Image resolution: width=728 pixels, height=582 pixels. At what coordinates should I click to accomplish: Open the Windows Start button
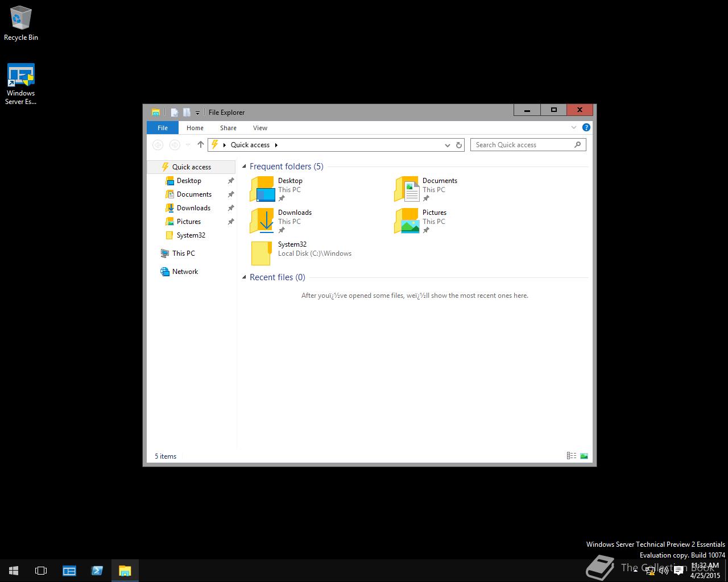click(x=14, y=571)
